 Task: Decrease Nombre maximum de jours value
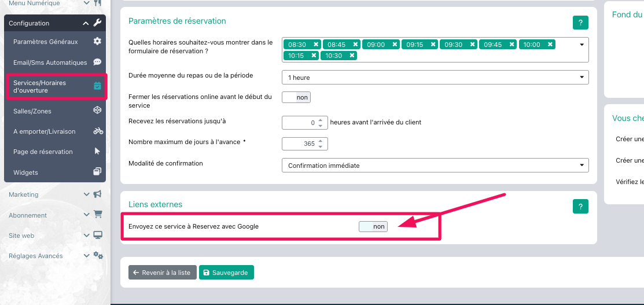point(321,146)
